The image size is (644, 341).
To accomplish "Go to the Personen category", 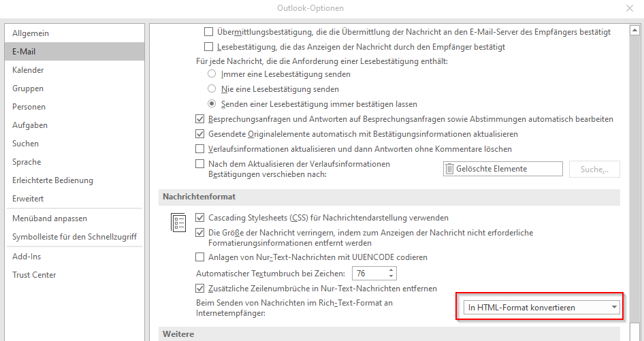I will [74, 107].
